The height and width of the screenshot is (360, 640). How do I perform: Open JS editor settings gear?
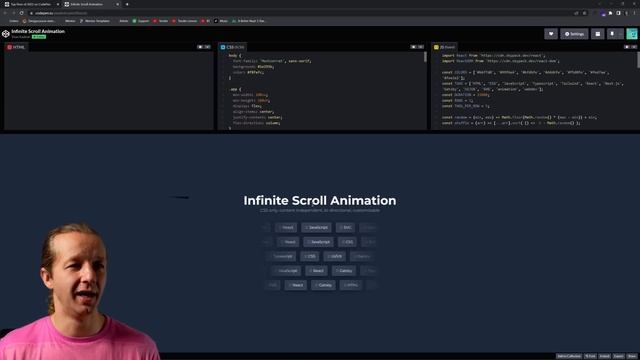(x=627, y=47)
